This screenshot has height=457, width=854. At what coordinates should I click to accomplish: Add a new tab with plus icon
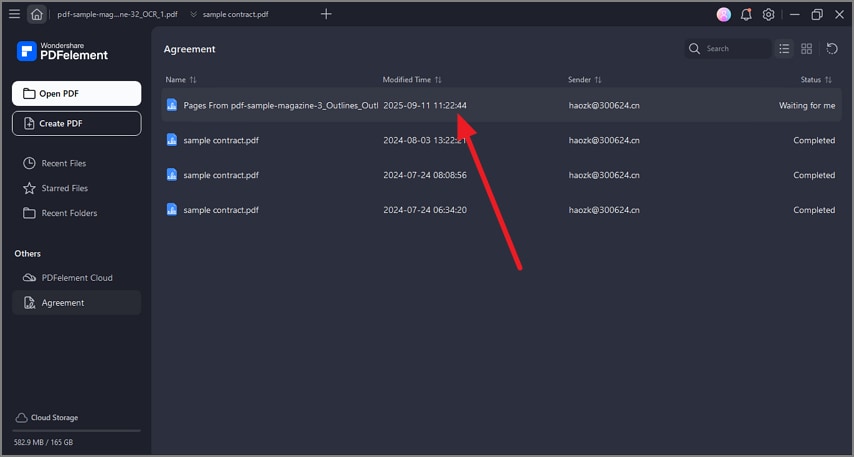tap(326, 14)
